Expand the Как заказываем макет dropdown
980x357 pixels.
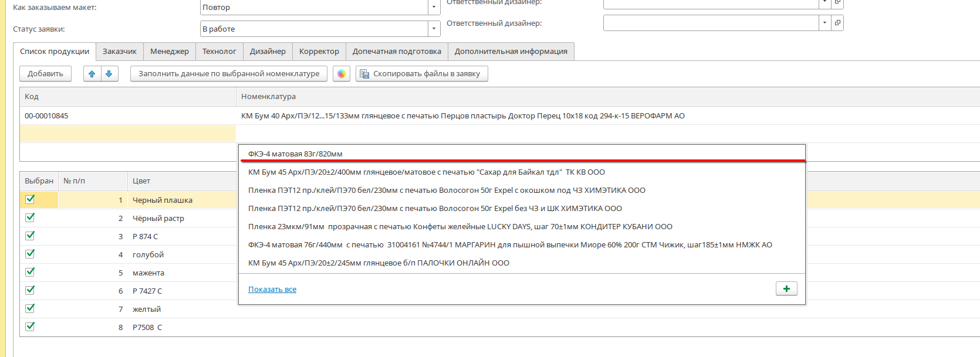[434, 8]
